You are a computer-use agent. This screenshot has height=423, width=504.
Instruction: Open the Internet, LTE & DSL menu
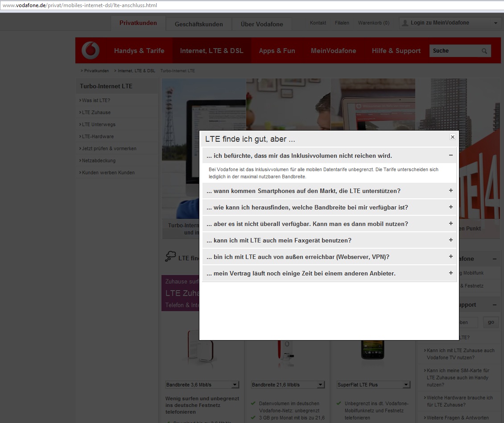point(211,51)
